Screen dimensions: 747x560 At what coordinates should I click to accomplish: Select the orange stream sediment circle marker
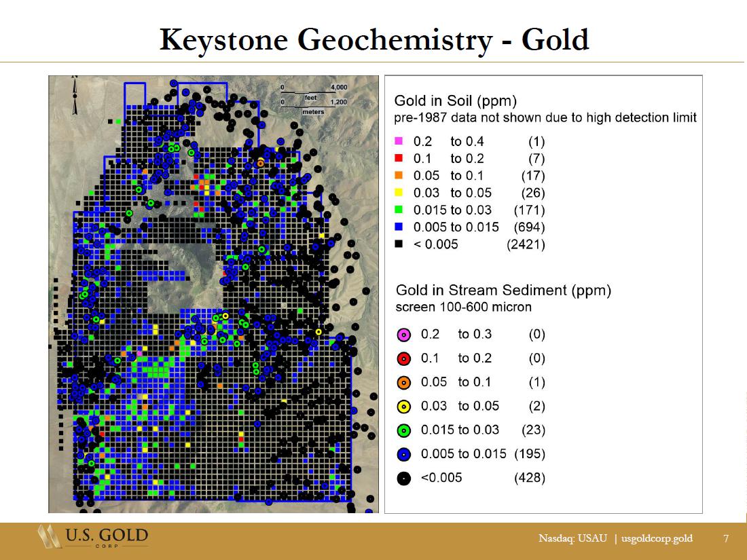pos(403,382)
